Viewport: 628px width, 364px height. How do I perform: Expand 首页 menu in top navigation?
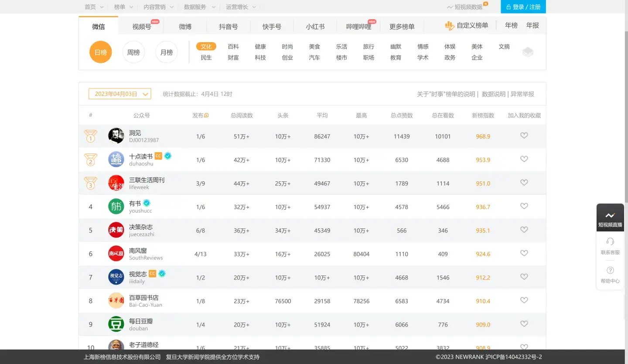pyautogui.click(x=94, y=7)
